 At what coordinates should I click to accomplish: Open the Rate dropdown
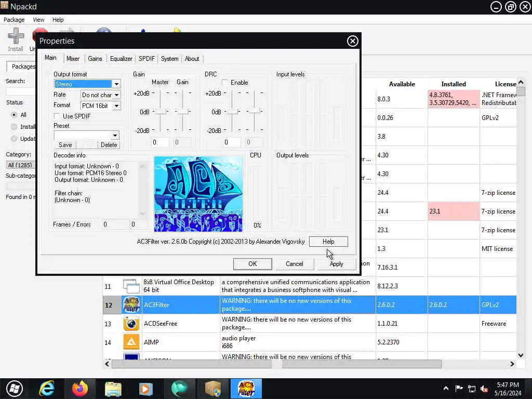click(116, 95)
